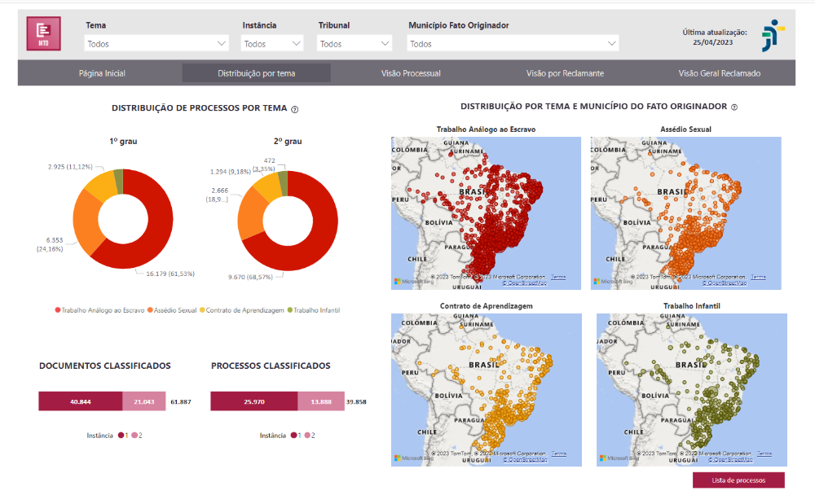Click the Trabalho Infantil green legend color dot
The height and width of the screenshot is (504, 815).
tap(289, 310)
